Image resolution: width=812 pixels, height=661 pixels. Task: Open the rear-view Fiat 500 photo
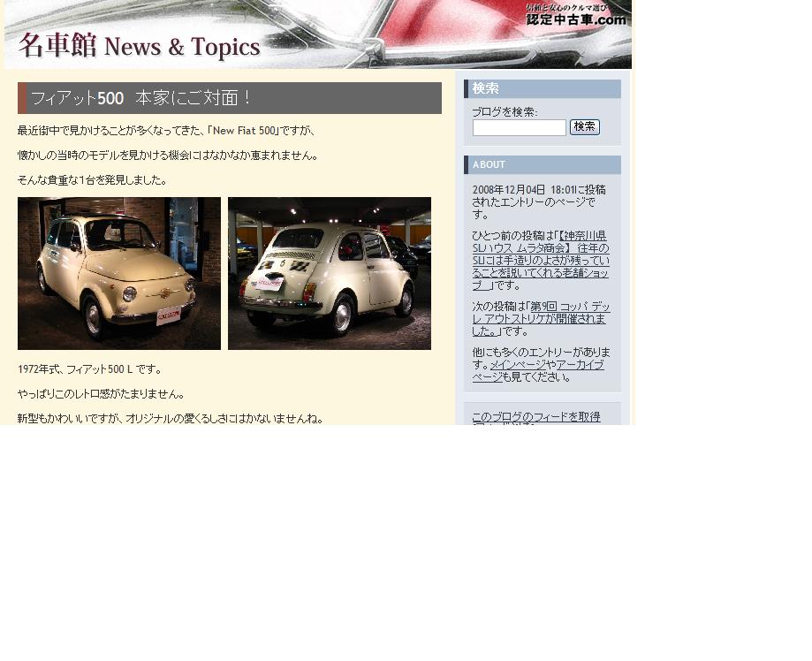click(x=330, y=273)
